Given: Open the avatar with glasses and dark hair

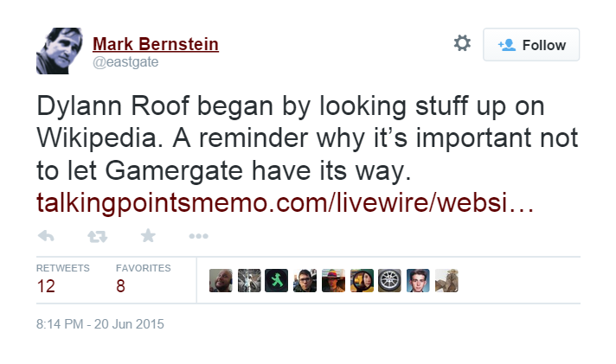Looking at the screenshot, I should [305, 280].
